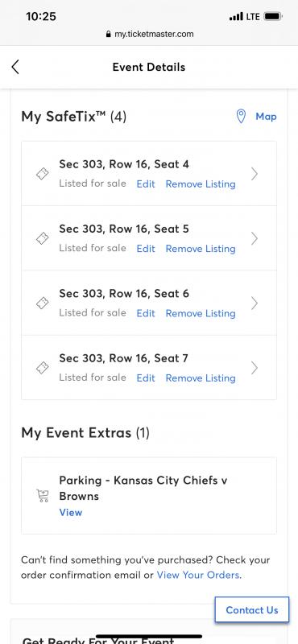This screenshot has height=644, width=298.
Task: Tap the ticket icon for Seat 7
Action: (43, 368)
